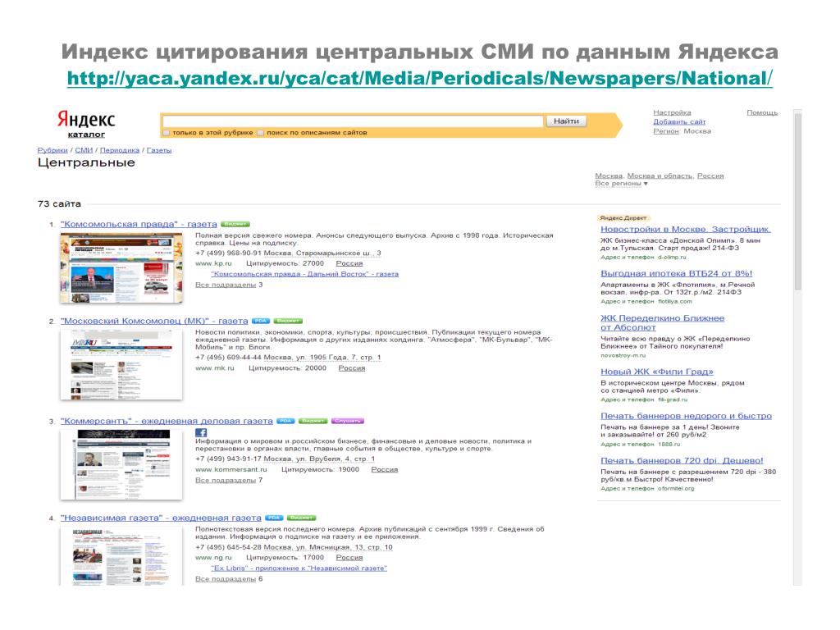Open the yaca.yandex.ru URL in the slide title
Screen dimensions: 840x630
pyautogui.click(x=420, y=78)
